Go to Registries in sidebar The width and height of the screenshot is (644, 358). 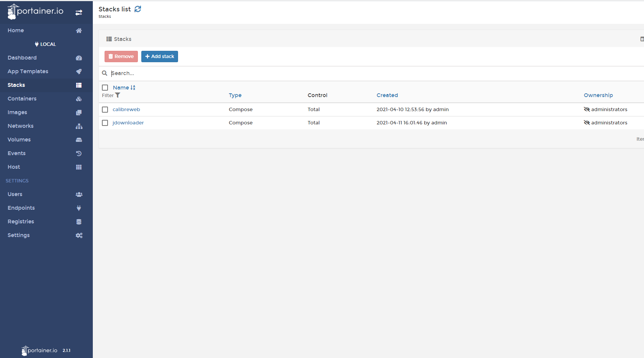click(x=21, y=221)
